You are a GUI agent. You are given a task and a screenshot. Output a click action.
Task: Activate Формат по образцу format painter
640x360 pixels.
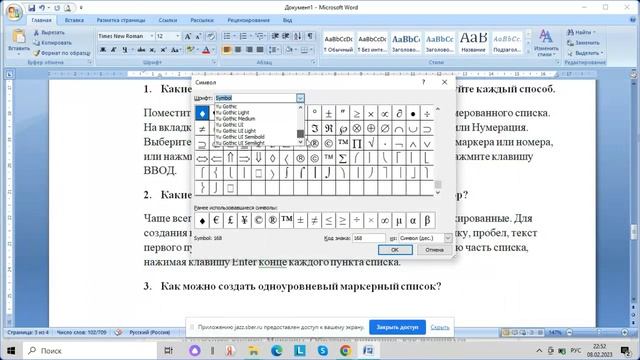tap(62, 53)
